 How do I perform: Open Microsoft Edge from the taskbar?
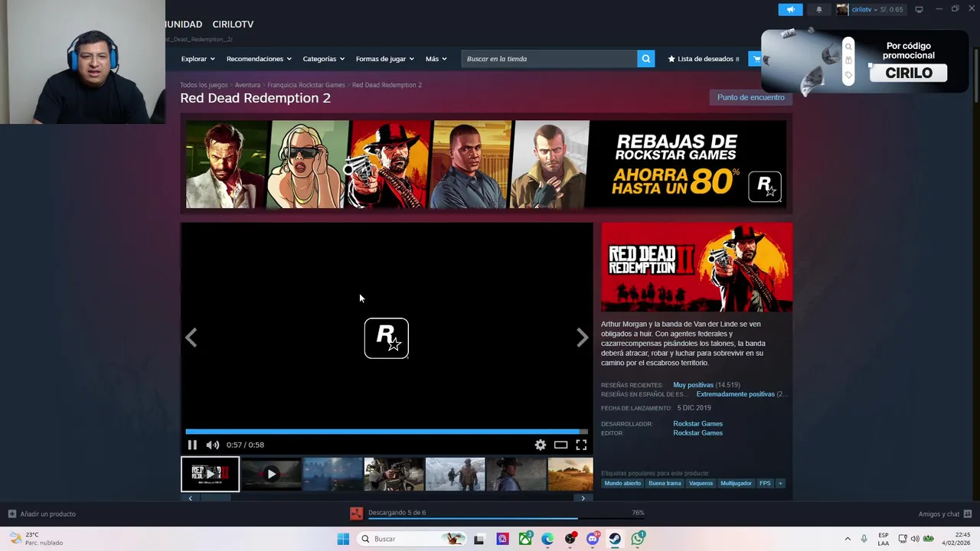tap(547, 539)
